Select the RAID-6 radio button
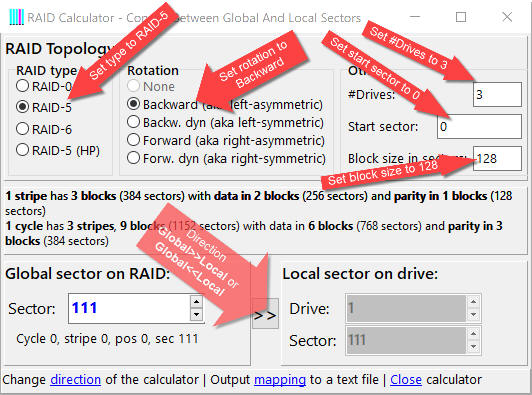The width and height of the screenshot is (532, 395). point(22,129)
